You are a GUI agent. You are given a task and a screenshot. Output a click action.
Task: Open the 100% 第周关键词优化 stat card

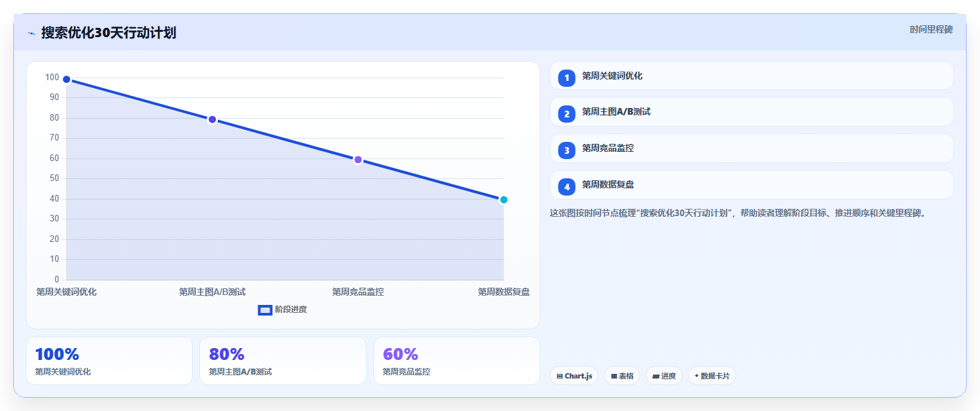109,361
